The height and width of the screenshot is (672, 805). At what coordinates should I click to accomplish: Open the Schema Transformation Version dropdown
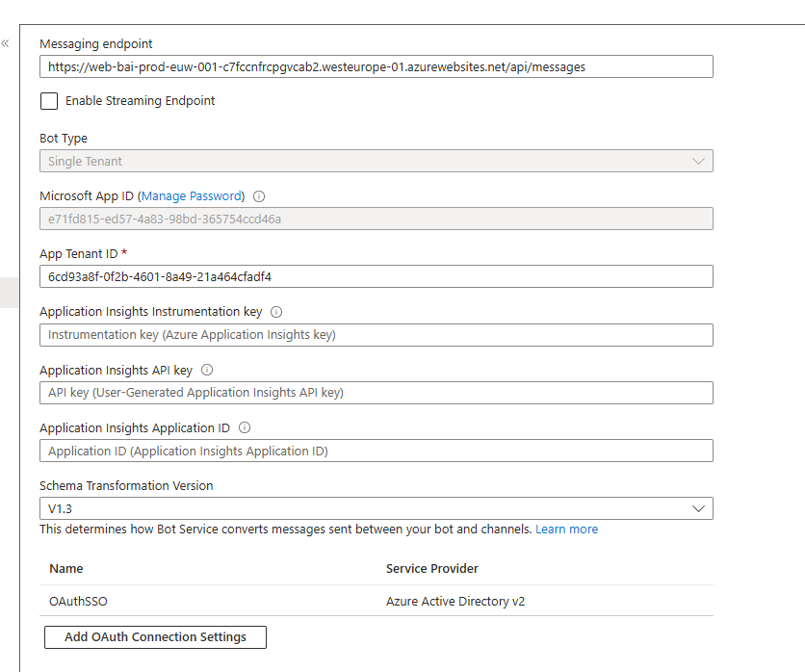pos(376,508)
